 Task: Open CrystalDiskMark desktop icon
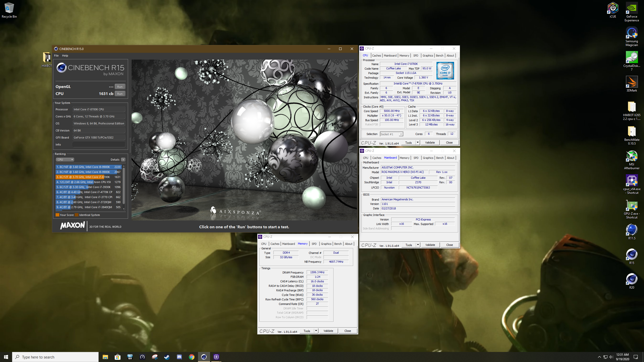[631, 61]
